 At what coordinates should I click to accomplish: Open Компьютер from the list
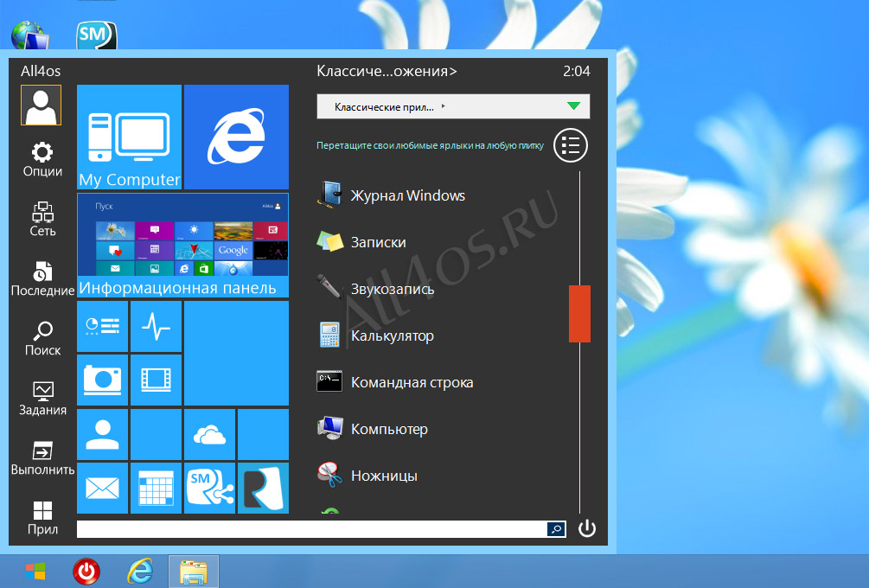click(x=372, y=428)
